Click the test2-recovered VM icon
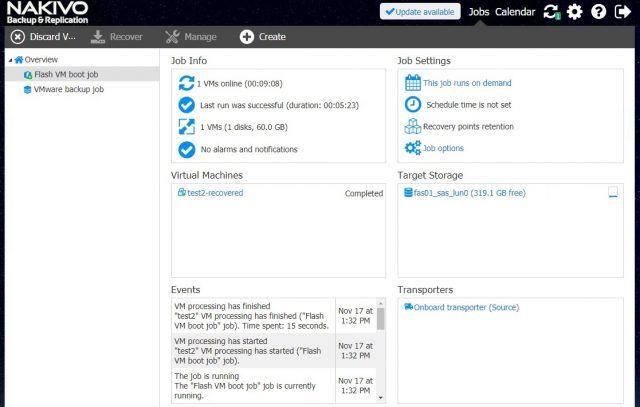The width and height of the screenshot is (640, 407). click(182, 192)
